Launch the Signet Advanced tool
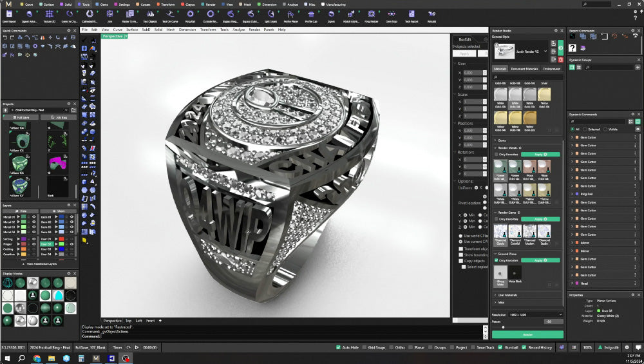Screen dimensions: 644x364 pyautogui.click(x=29, y=17)
